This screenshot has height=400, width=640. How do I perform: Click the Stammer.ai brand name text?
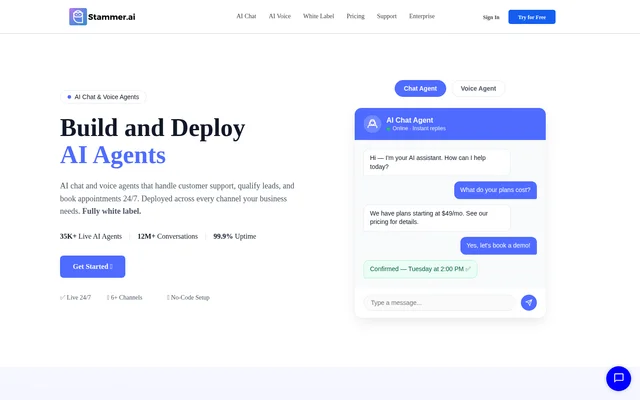click(111, 17)
